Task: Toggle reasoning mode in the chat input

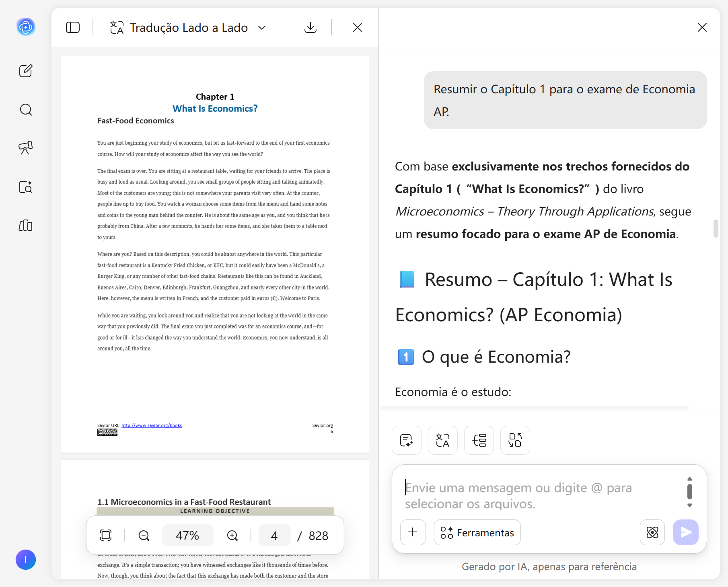Action: [652, 532]
